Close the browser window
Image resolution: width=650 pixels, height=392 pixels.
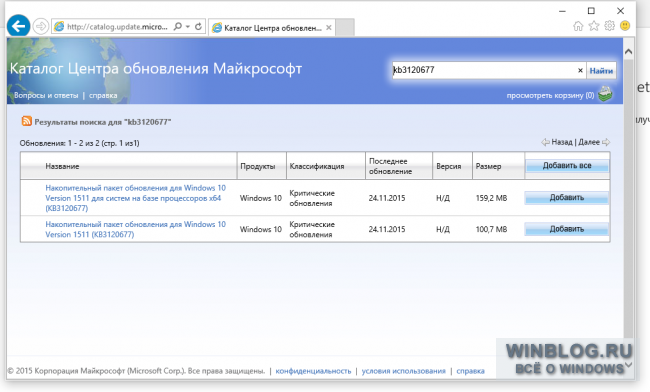pyautogui.click(x=620, y=11)
